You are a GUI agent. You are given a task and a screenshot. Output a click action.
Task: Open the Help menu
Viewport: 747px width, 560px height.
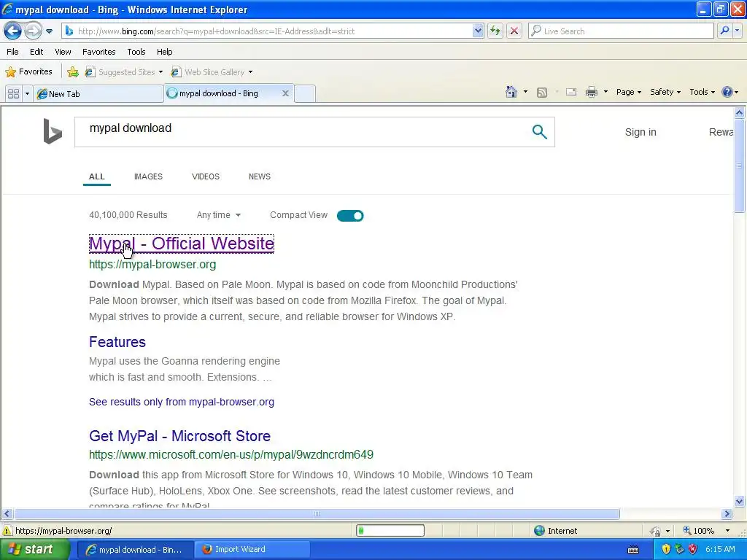point(164,52)
